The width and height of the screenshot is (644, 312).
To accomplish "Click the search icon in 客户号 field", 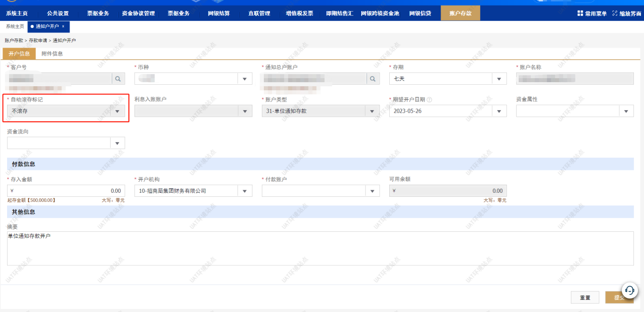I will pos(118,79).
